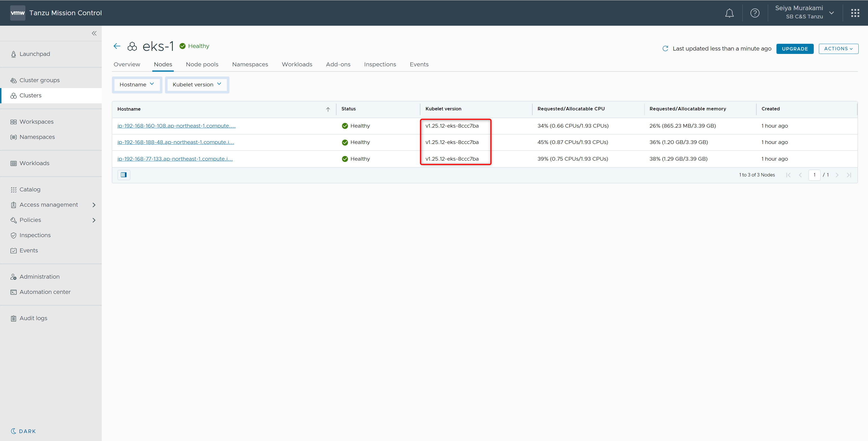This screenshot has width=868, height=441.
Task: Open the Kubelet version filter dropdown
Action: pos(197,84)
